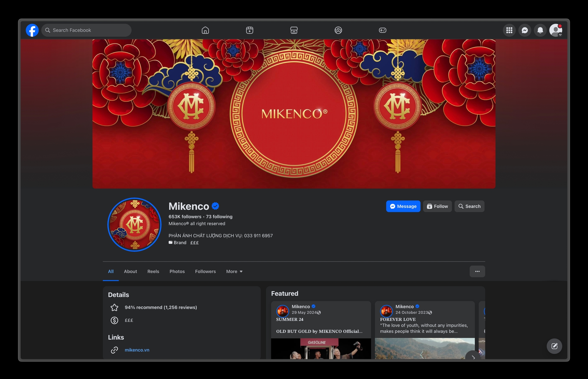Expand the More tab dropdown
This screenshot has height=379, width=588.
click(234, 271)
